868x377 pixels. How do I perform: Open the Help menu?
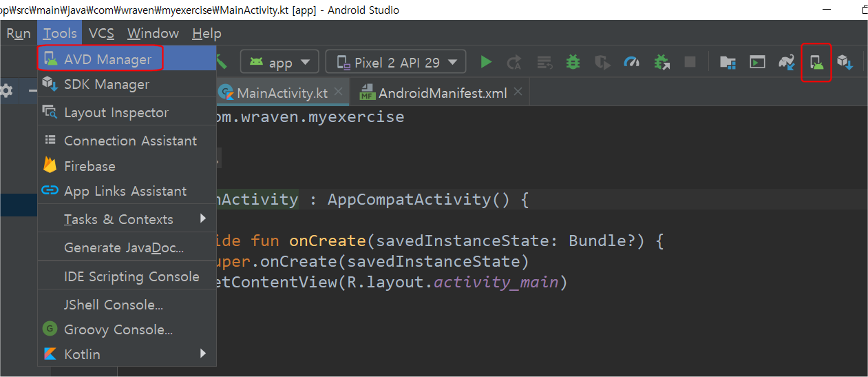[207, 33]
